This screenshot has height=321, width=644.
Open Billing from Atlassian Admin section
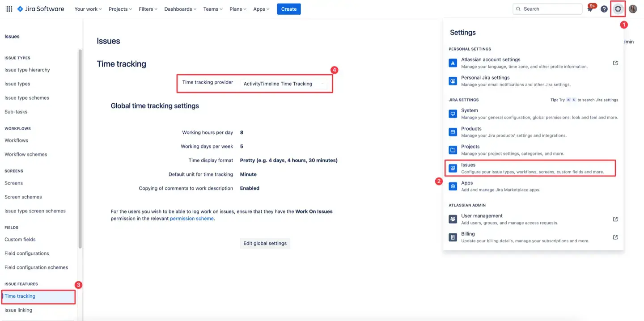[x=468, y=233]
